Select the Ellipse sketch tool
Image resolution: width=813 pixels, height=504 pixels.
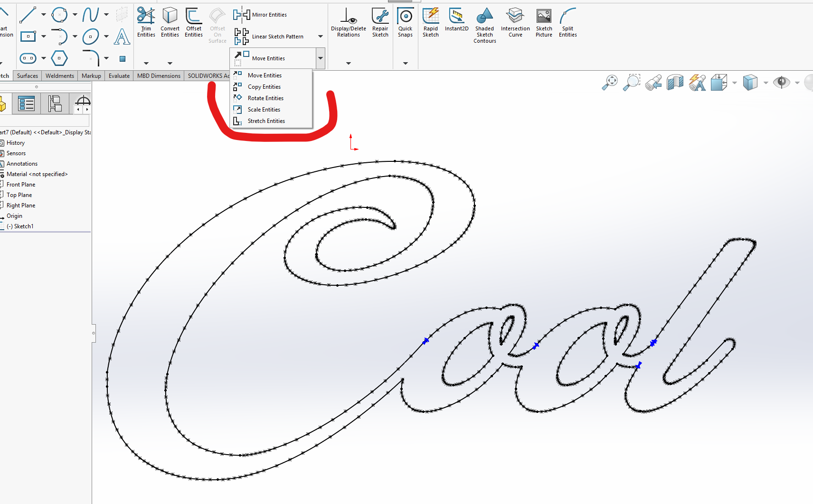90,36
